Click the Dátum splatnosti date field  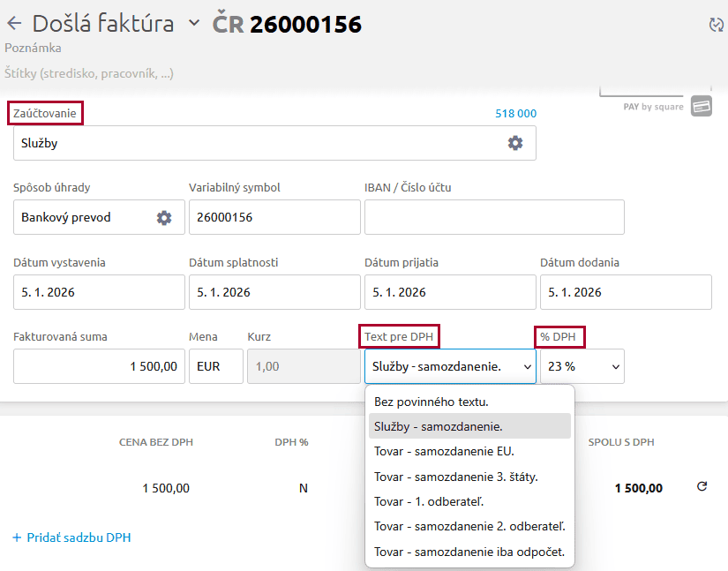(x=274, y=292)
